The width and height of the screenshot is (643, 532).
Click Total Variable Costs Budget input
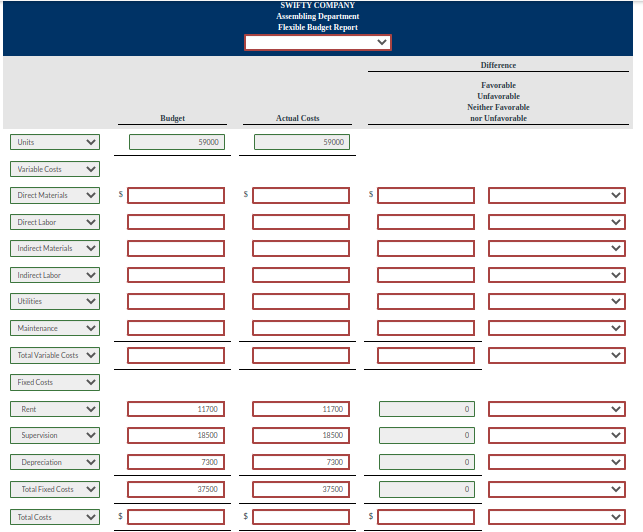pos(176,355)
